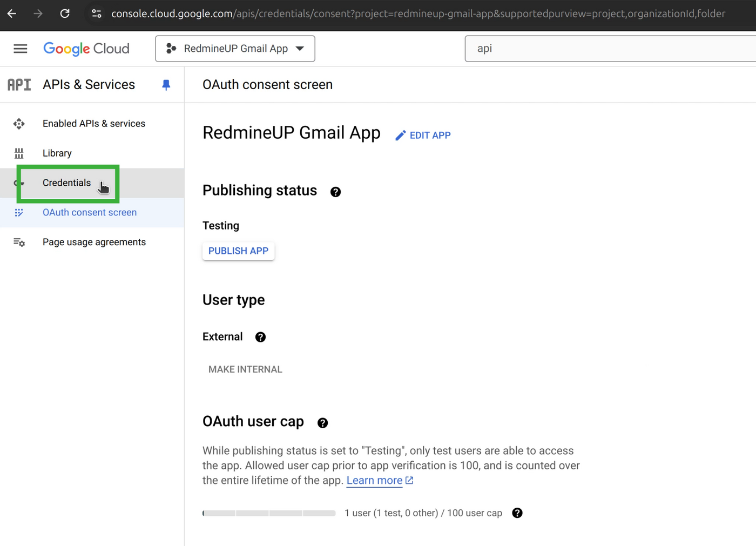Open the navigation hamburger menu
The image size is (756, 546).
[x=20, y=49]
